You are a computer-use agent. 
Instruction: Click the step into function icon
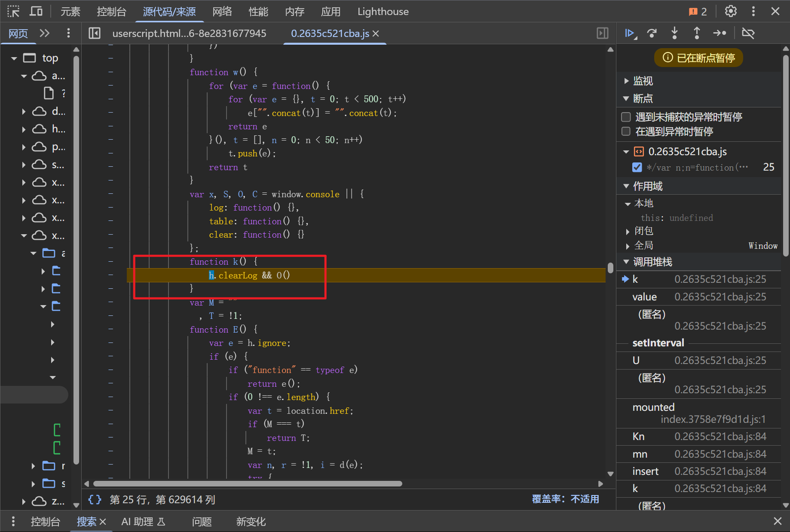point(674,33)
